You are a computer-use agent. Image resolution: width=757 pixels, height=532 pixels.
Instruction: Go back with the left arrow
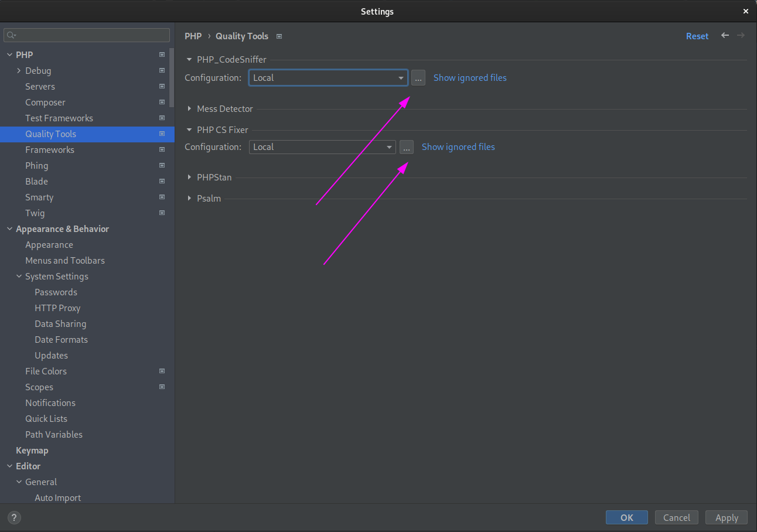[x=725, y=36]
